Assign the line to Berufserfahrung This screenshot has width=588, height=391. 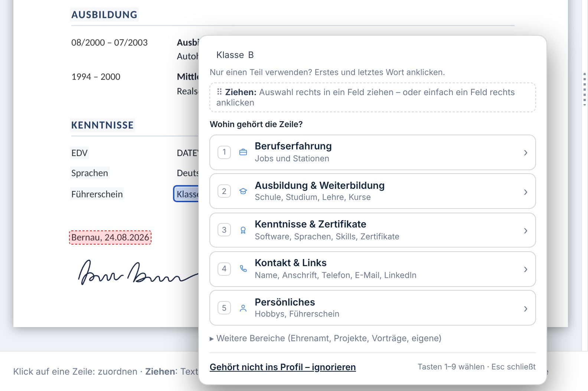(373, 152)
